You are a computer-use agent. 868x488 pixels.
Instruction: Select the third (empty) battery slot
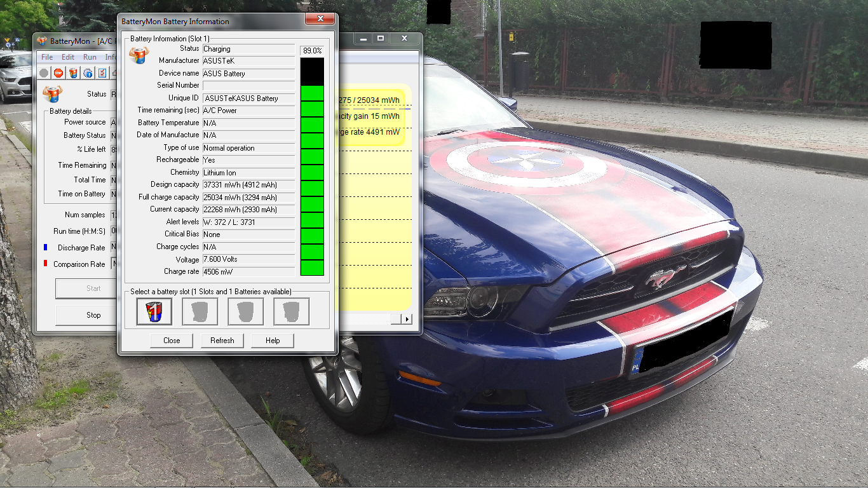coord(246,312)
